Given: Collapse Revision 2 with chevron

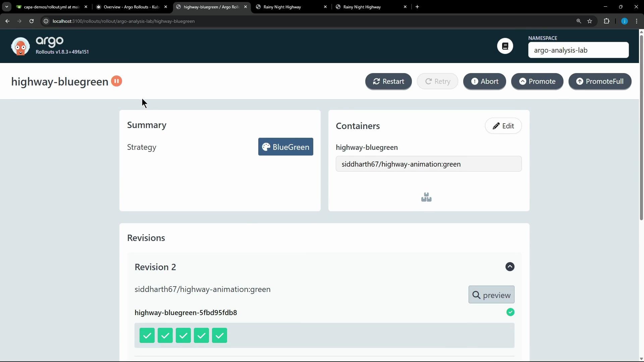Looking at the screenshot, I should point(510,267).
